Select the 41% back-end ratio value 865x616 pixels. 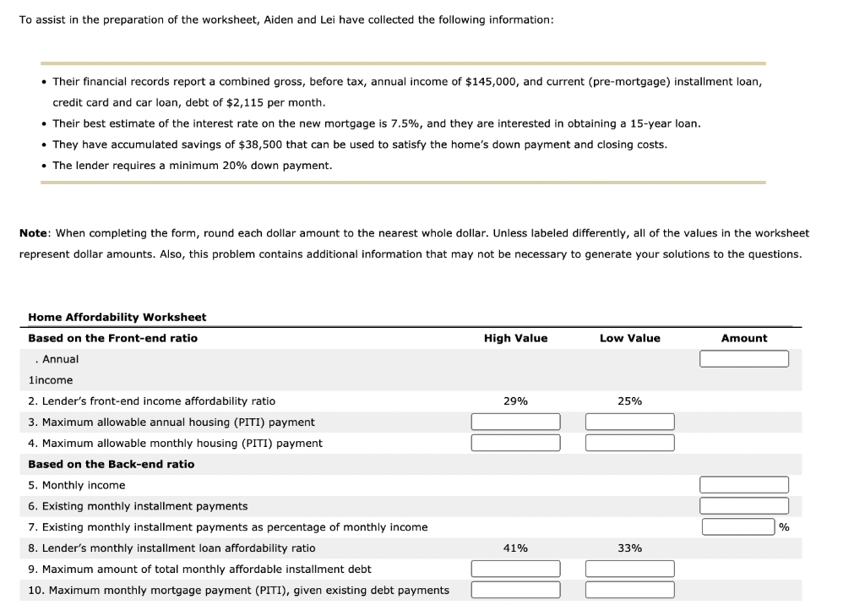click(515, 547)
